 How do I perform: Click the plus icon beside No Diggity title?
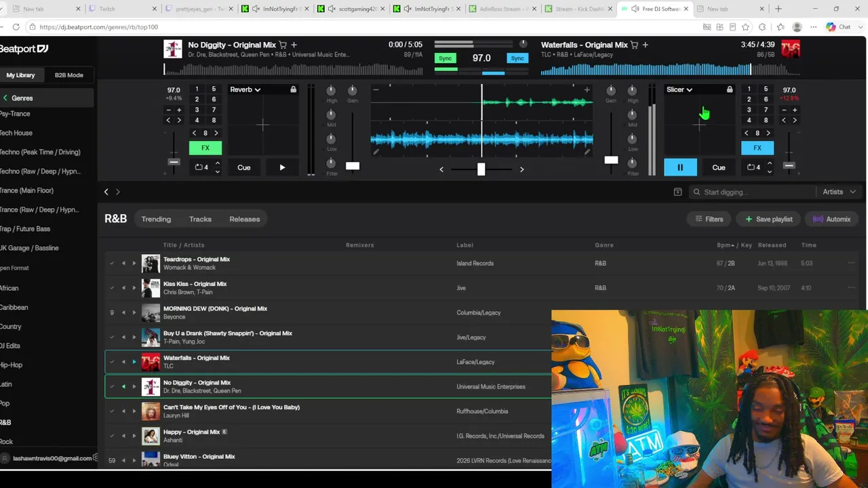294,45
